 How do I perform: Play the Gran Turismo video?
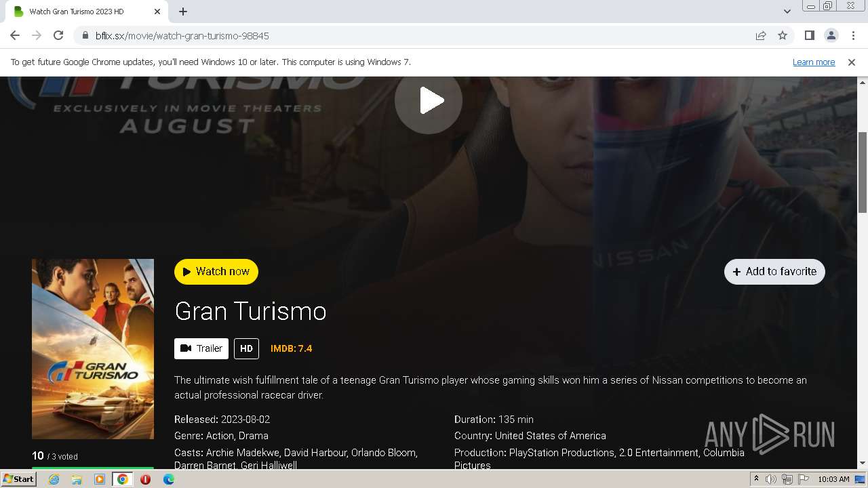click(x=428, y=100)
